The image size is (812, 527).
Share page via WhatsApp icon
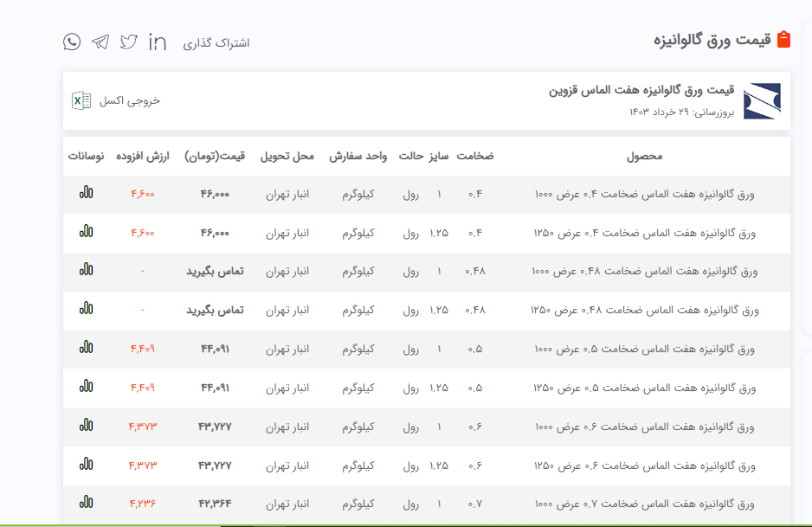(72, 42)
